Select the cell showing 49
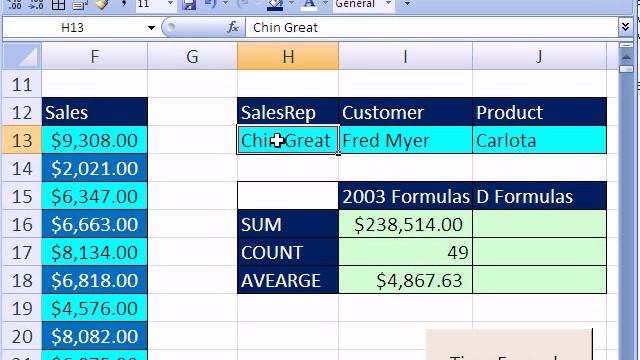Image resolution: width=640 pixels, height=360 pixels. coord(405,252)
